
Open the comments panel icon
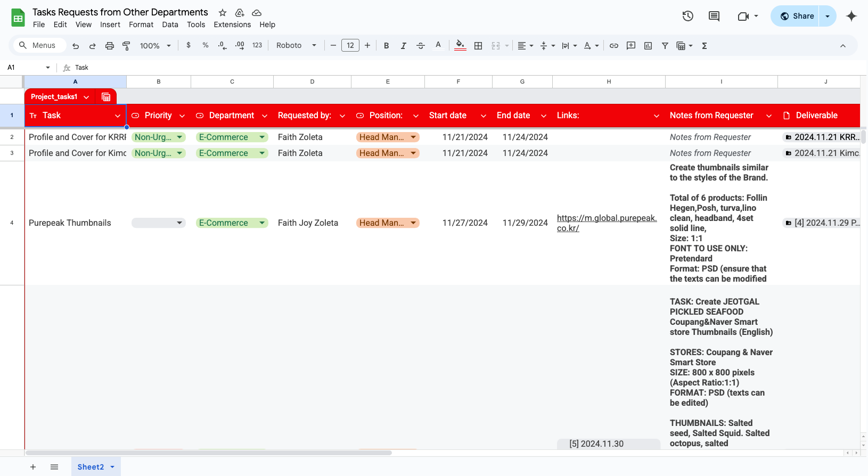(x=714, y=16)
